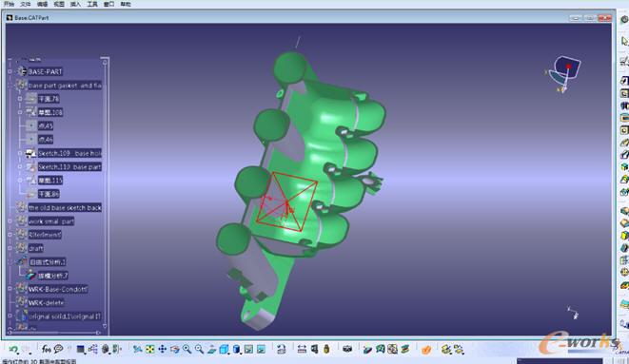Open the Formula f(x) tool
629x364 pixels.
coord(46,349)
